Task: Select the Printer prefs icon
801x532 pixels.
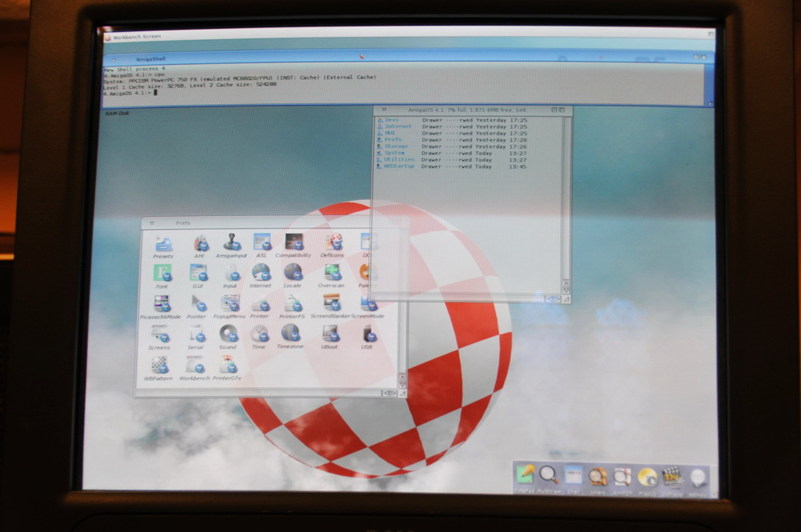Action: pyautogui.click(x=260, y=307)
